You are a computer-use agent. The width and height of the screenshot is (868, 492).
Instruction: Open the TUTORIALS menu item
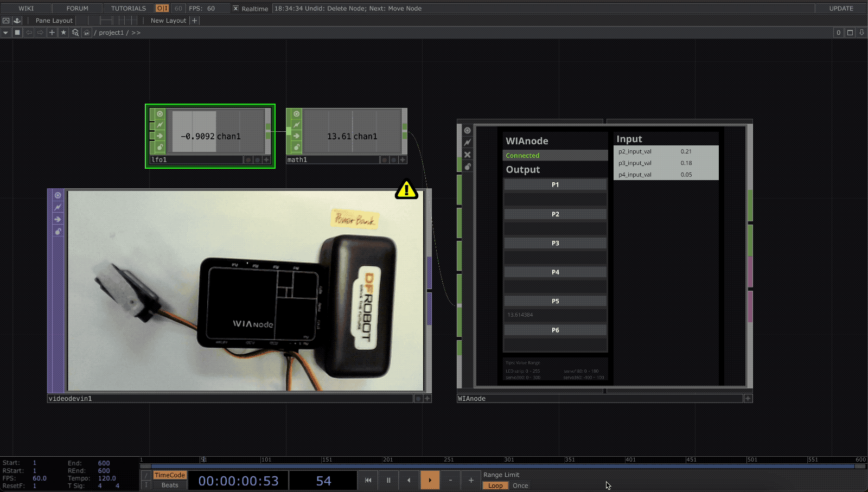pos(128,9)
